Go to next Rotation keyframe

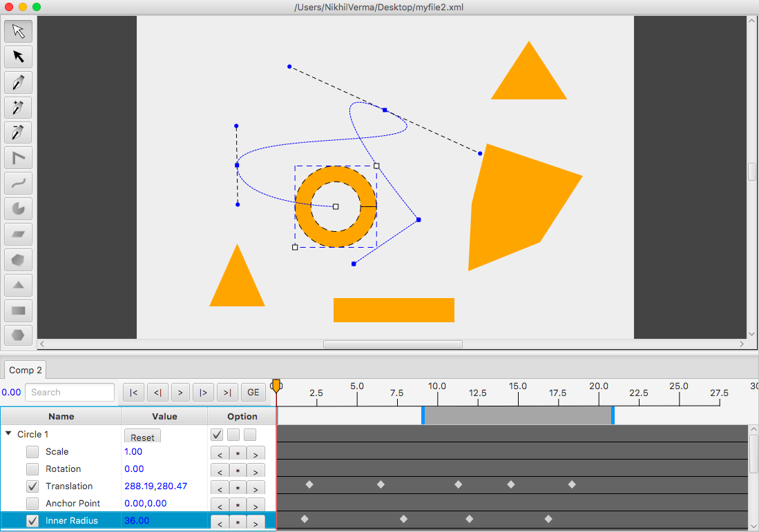(x=256, y=471)
